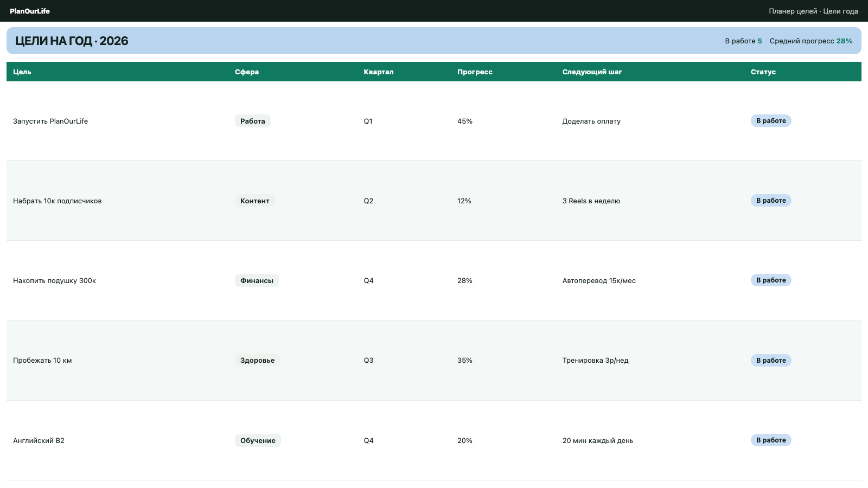Click the 12% progress value
This screenshot has height=488, width=868.
click(464, 201)
